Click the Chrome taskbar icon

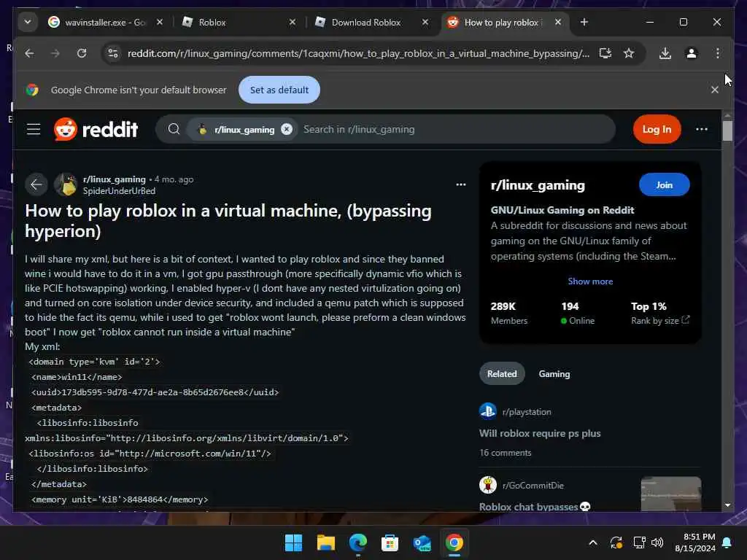click(x=454, y=542)
